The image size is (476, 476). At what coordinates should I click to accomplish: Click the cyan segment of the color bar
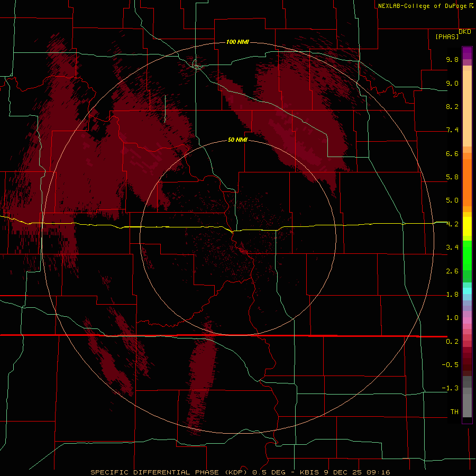point(467,290)
